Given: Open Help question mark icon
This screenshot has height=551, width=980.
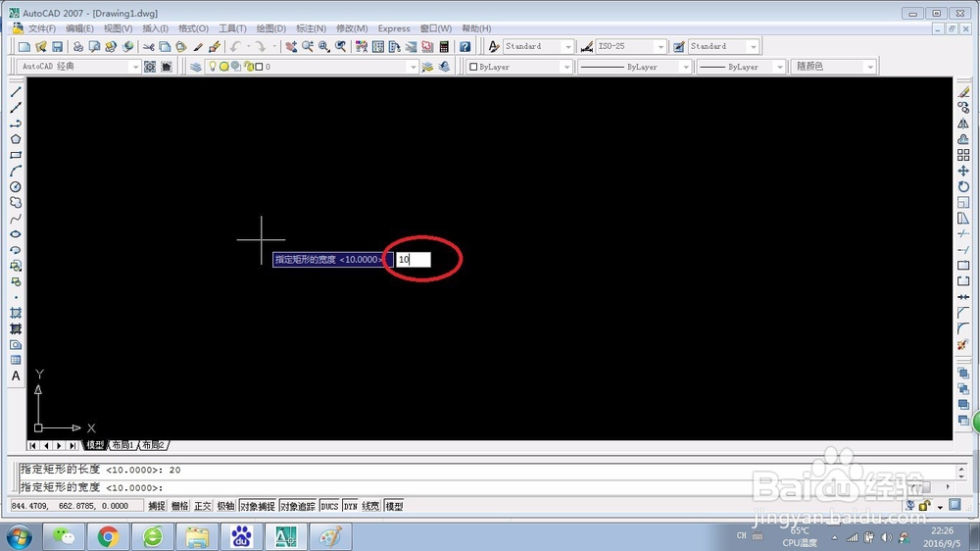Looking at the screenshot, I should [x=465, y=46].
